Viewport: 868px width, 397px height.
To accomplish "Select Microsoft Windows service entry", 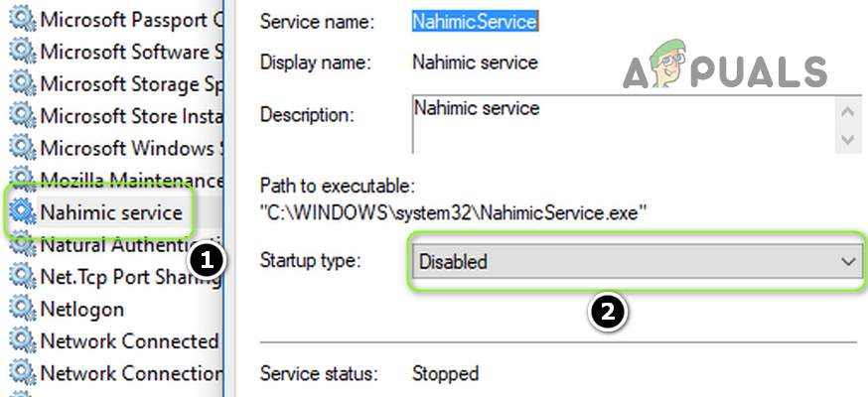I will 126,148.
